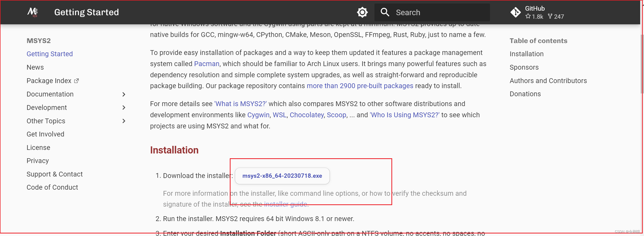Jump to Sponsors in table of contents

click(x=524, y=67)
